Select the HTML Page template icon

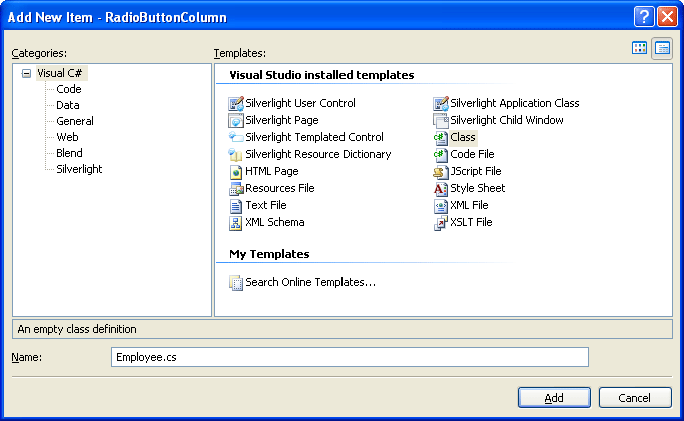coord(236,171)
